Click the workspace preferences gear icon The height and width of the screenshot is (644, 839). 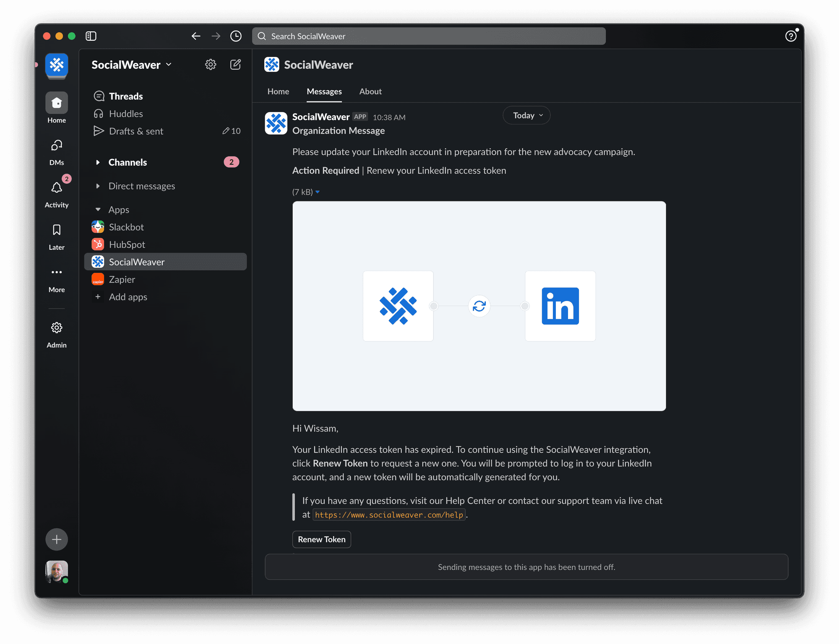coord(211,65)
